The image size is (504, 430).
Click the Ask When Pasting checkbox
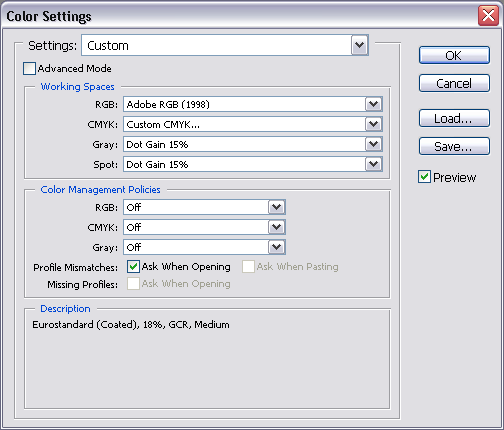(248, 267)
